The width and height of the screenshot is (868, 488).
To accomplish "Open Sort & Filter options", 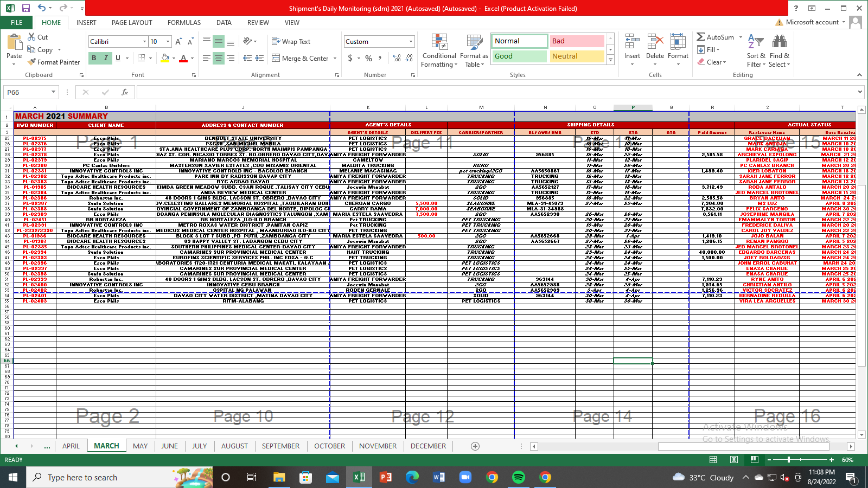I will tap(756, 50).
